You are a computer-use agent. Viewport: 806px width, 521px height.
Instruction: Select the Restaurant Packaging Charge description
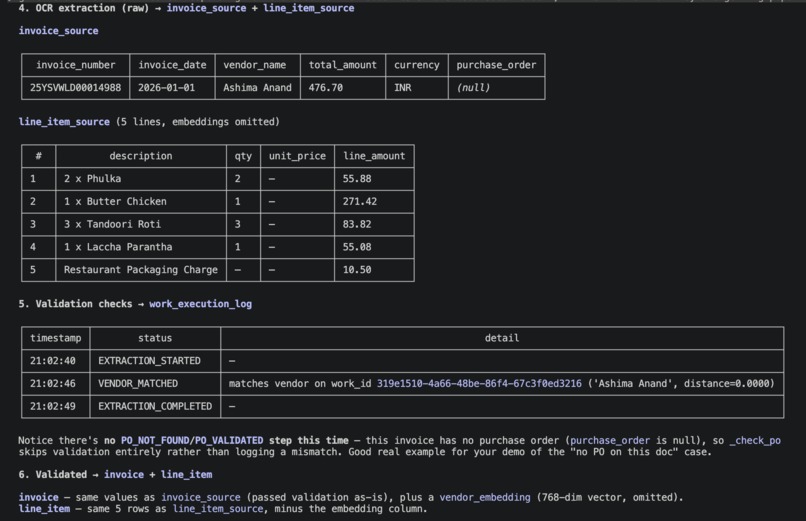pyautogui.click(x=141, y=270)
